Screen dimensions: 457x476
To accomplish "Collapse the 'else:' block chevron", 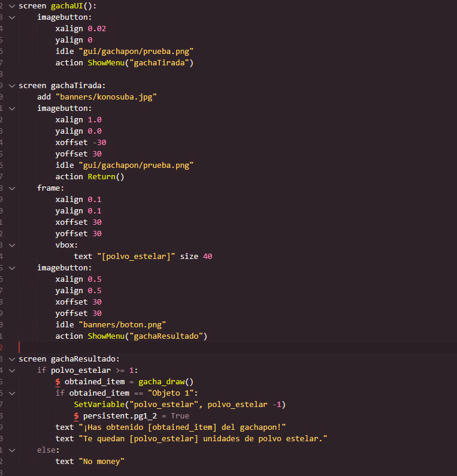I will [x=11, y=450].
